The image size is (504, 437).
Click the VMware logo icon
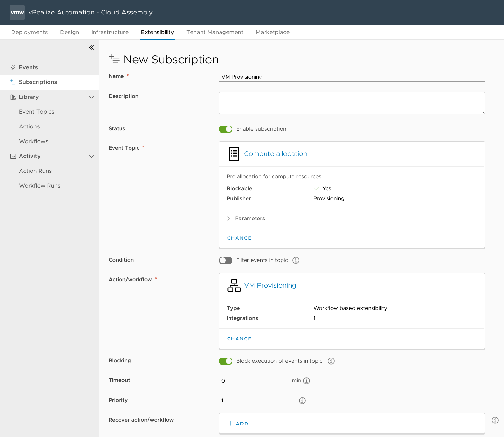point(17,13)
